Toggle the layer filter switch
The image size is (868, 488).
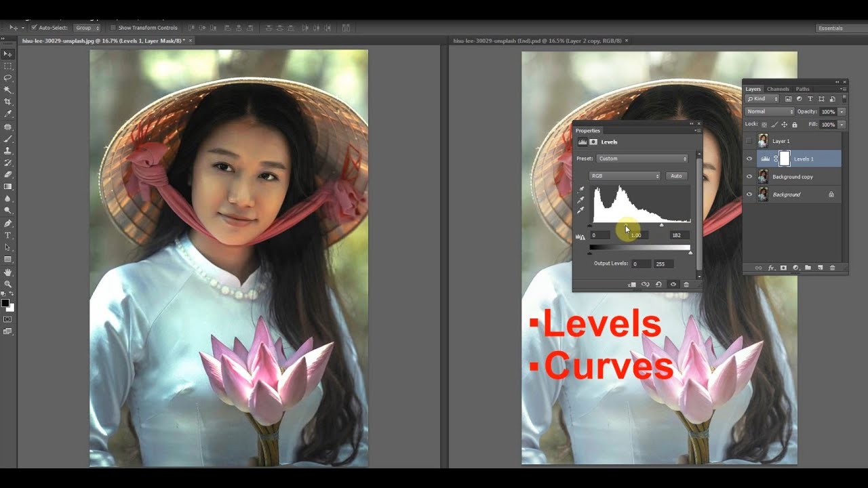pos(843,99)
